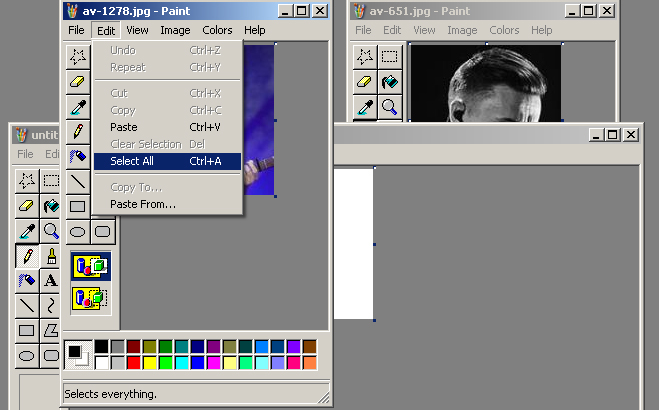
Task: Select the Brush tool in untitled window
Action: pyautogui.click(x=50, y=256)
